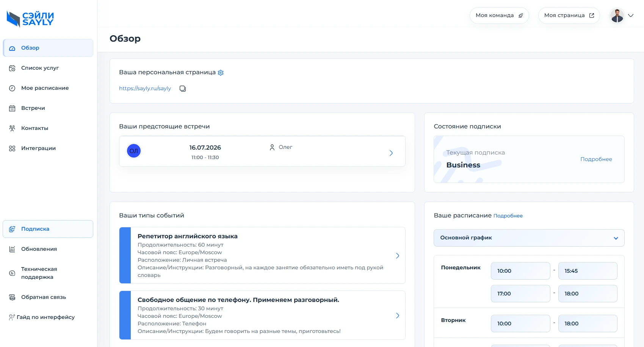Open Техническая поддержка menu item
Image resolution: width=644 pixels, height=347 pixels.
(48, 273)
